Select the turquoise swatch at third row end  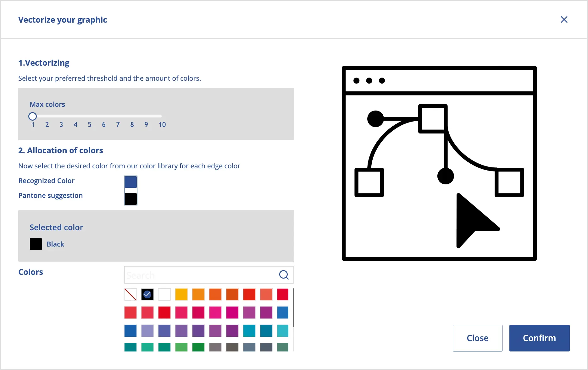(x=283, y=331)
